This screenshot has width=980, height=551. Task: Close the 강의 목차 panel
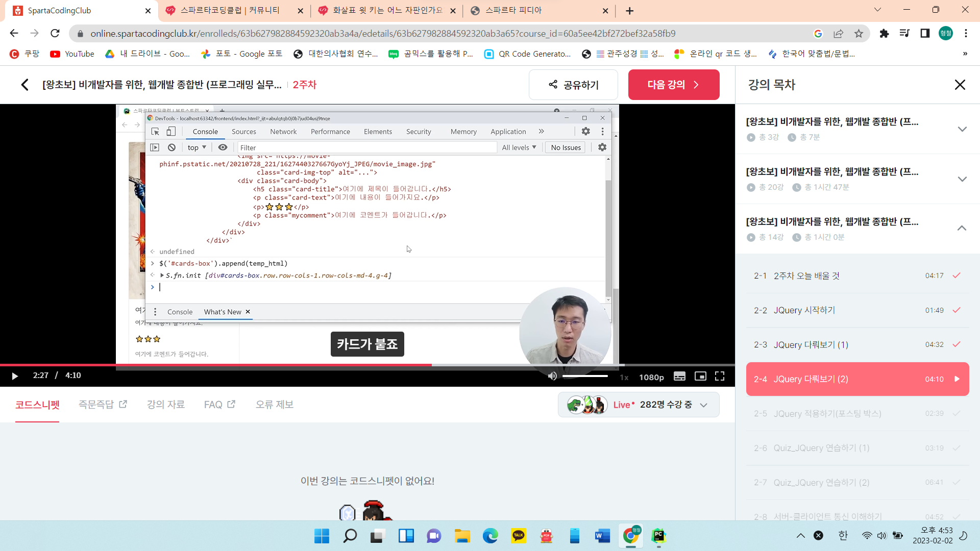(x=960, y=85)
